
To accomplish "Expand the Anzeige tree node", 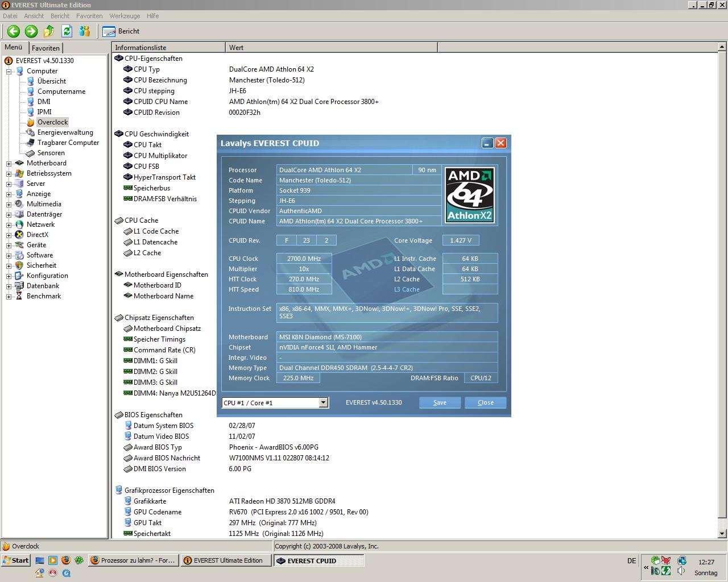I will [9, 194].
